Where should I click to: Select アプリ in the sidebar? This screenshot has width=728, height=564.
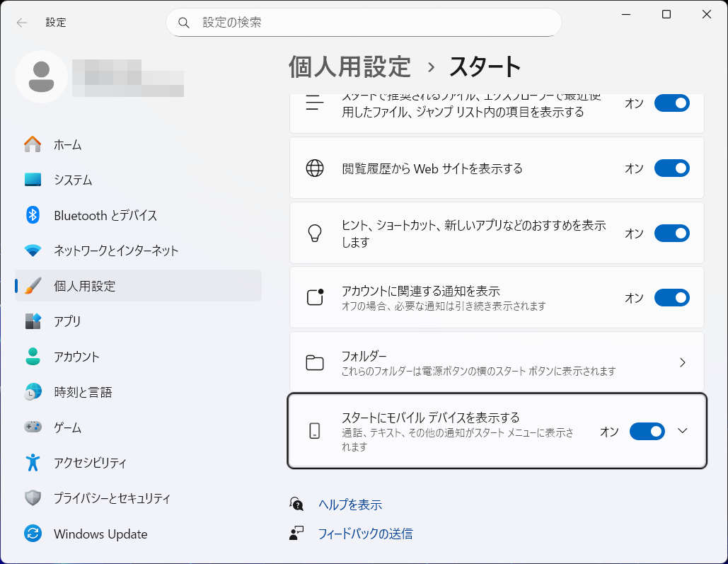coord(139,321)
